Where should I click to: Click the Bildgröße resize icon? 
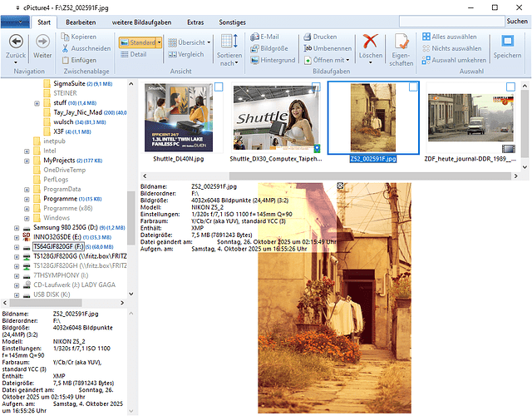[x=254, y=48]
